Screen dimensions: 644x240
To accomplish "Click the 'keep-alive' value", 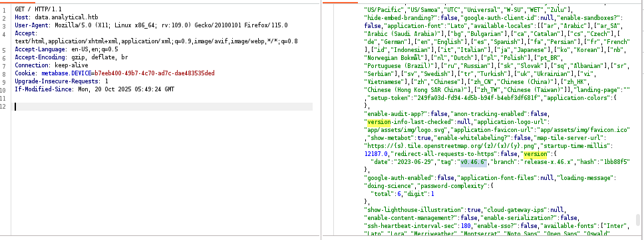I will tap(71, 65).
